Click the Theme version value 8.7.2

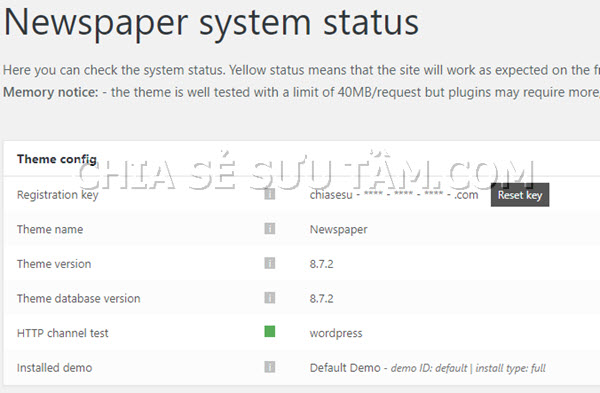click(x=321, y=264)
